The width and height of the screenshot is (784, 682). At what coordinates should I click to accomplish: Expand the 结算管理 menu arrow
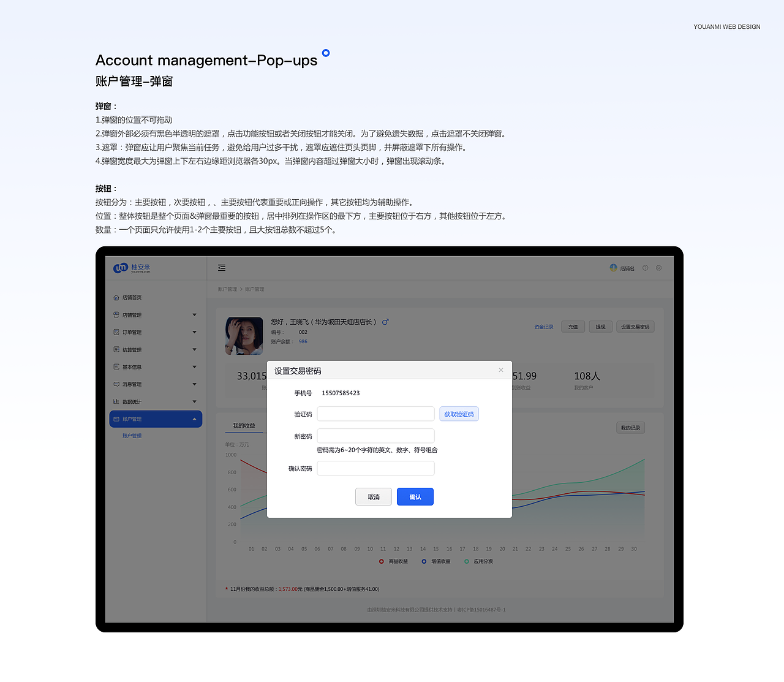(x=195, y=350)
